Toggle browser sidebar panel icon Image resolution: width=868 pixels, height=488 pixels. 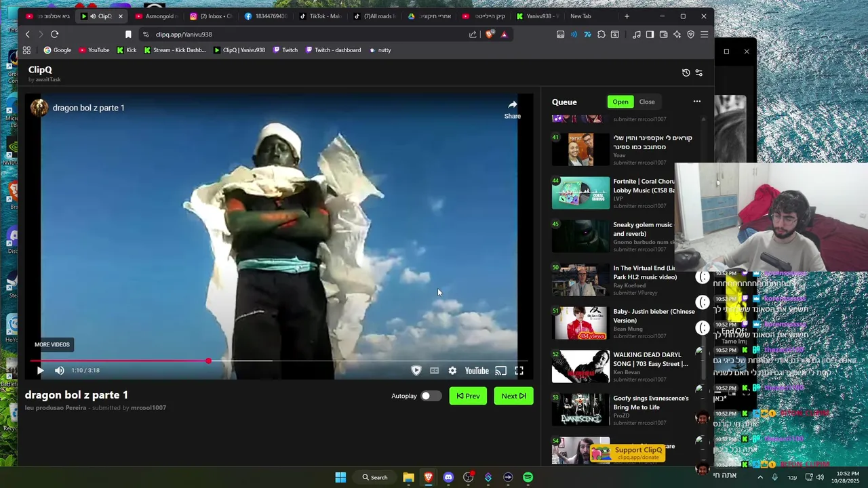click(x=650, y=35)
